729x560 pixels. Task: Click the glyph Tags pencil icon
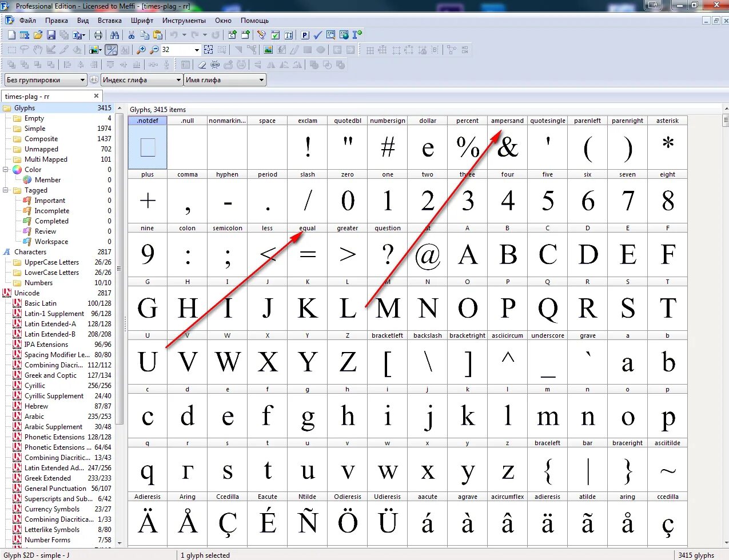click(x=261, y=35)
